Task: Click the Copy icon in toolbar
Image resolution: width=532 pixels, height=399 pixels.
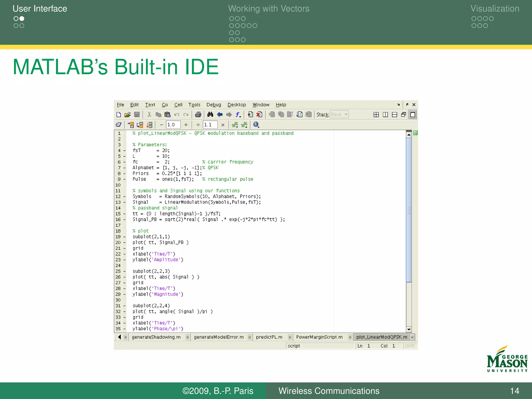Action: tap(158, 115)
